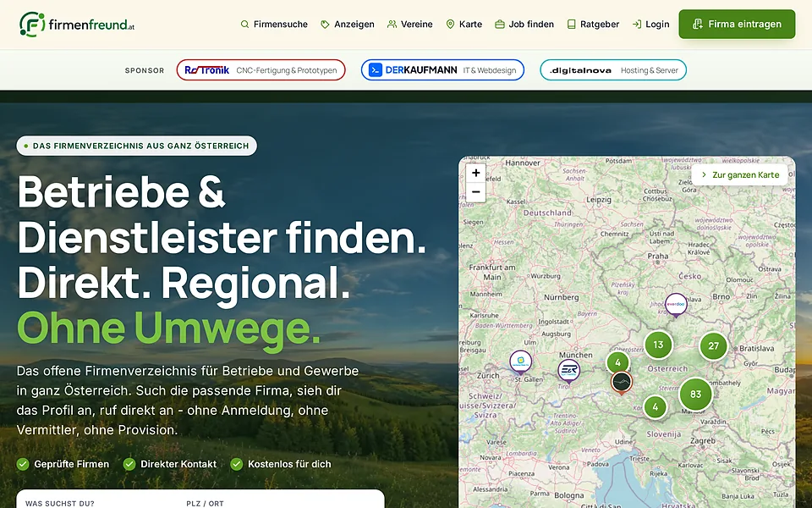Click the check icon beside Direkter Kontakt

(x=129, y=464)
